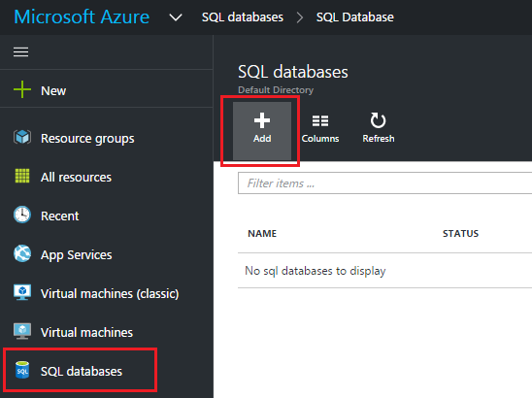Click the 'No sql databases to display' text
The width and height of the screenshot is (532, 398).
coord(316,271)
